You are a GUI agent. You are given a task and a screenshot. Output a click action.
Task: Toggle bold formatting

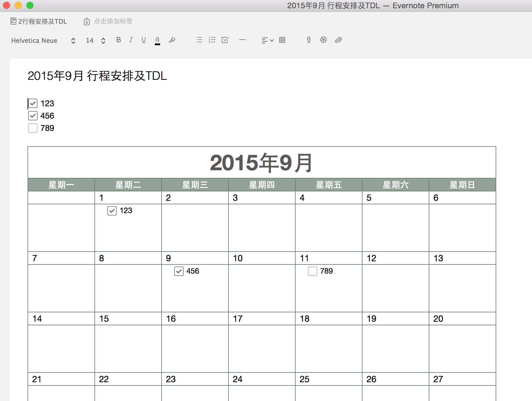click(118, 40)
